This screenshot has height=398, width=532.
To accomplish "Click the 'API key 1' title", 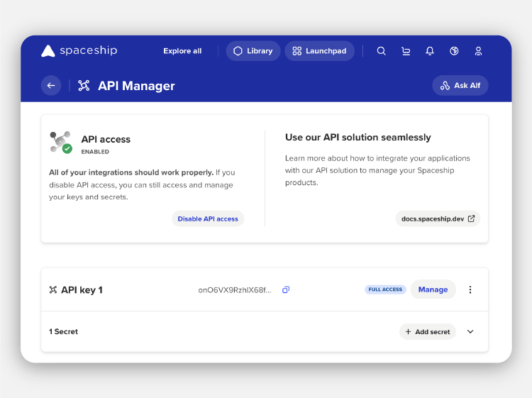I will point(82,289).
